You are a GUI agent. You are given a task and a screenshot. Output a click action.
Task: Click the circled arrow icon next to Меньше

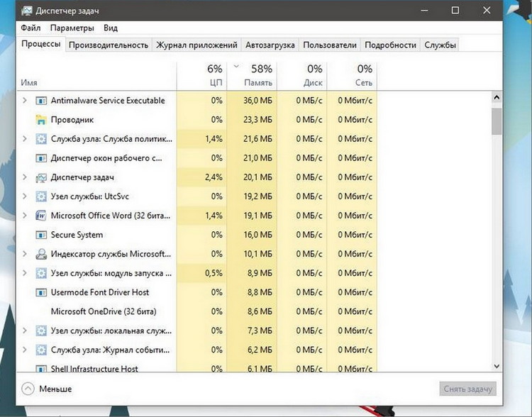coord(28,389)
